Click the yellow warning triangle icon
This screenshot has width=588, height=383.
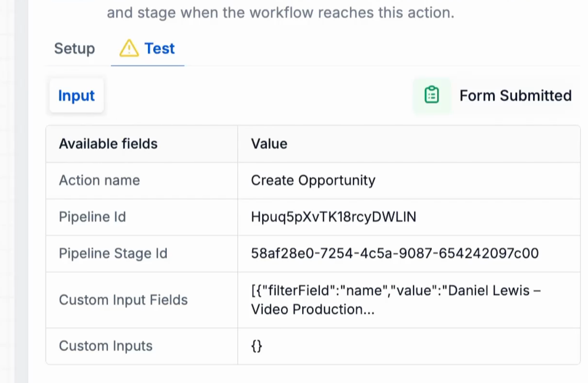[x=129, y=48]
